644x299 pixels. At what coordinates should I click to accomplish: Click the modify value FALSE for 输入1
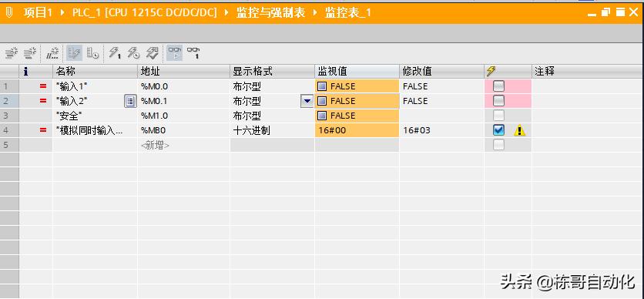point(442,86)
